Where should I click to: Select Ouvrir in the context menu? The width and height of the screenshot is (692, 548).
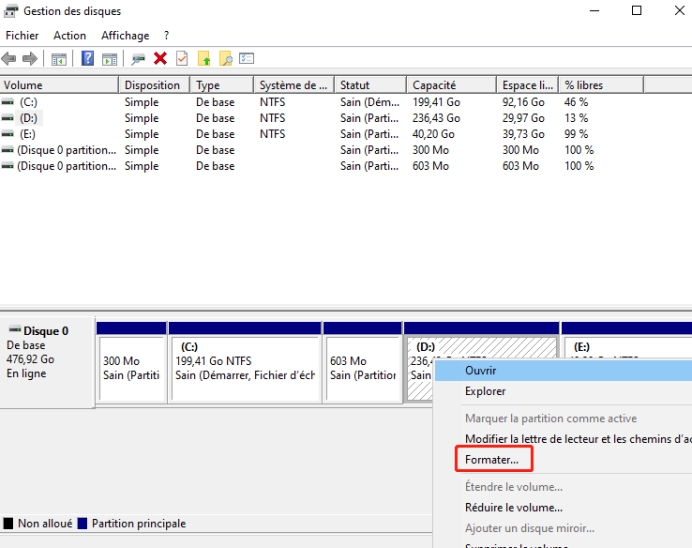click(x=481, y=370)
